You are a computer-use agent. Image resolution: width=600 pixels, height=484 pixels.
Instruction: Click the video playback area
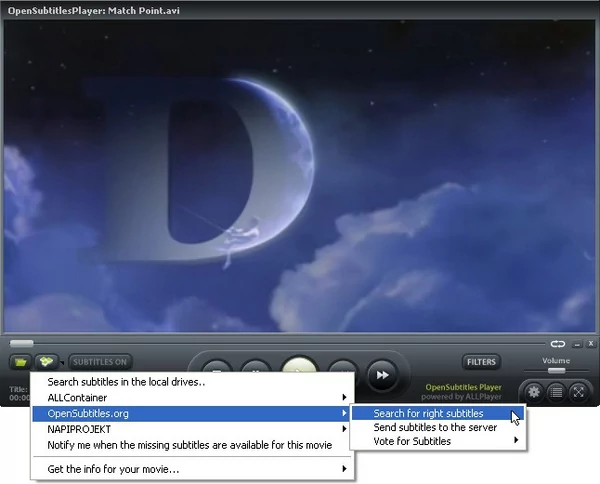point(300,176)
